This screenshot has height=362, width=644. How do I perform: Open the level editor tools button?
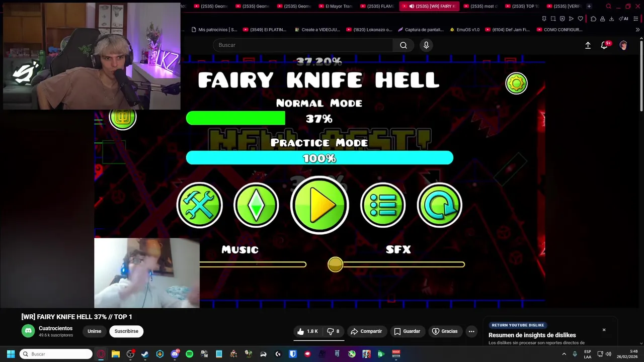pyautogui.click(x=200, y=205)
